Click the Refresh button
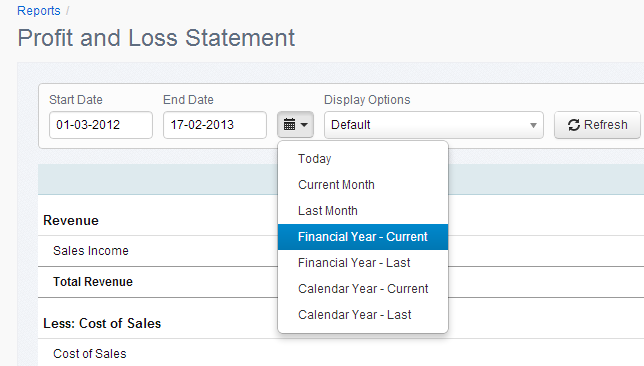Screen dimensions: 644x366 click(x=597, y=125)
